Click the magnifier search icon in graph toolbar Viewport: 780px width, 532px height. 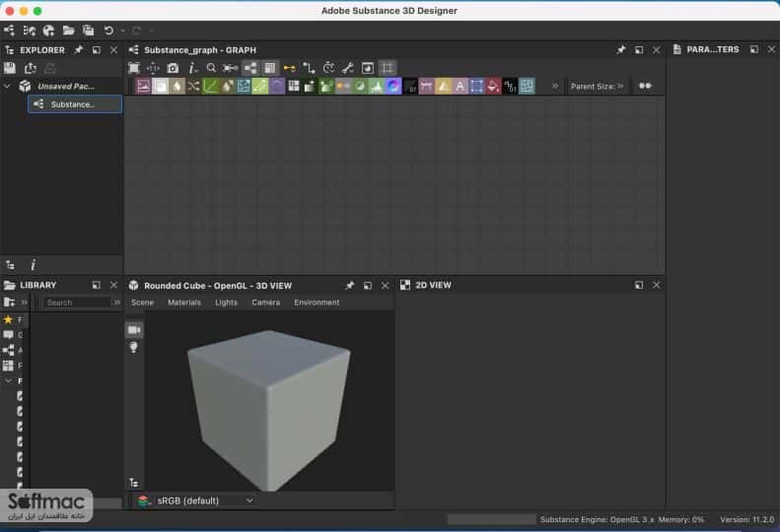[211, 68]
